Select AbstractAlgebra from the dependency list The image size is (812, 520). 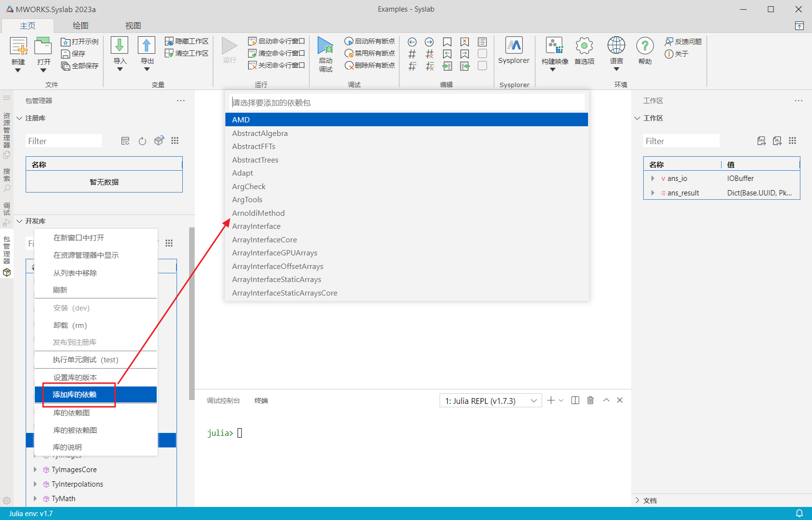coord(260,133)
